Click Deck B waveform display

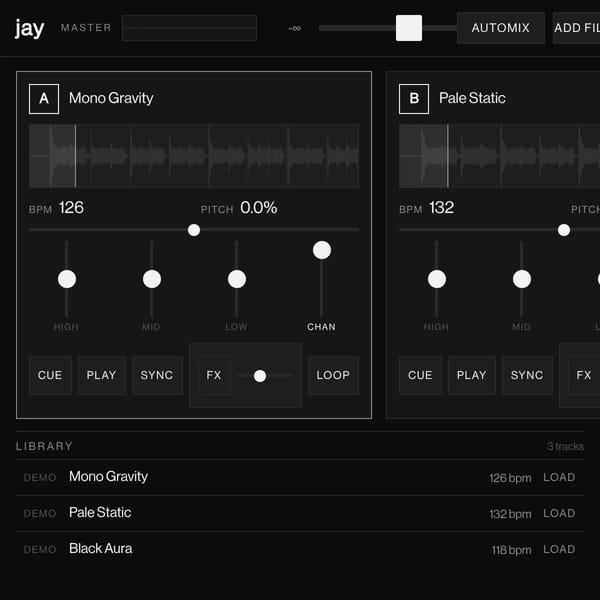pos(499,156)
